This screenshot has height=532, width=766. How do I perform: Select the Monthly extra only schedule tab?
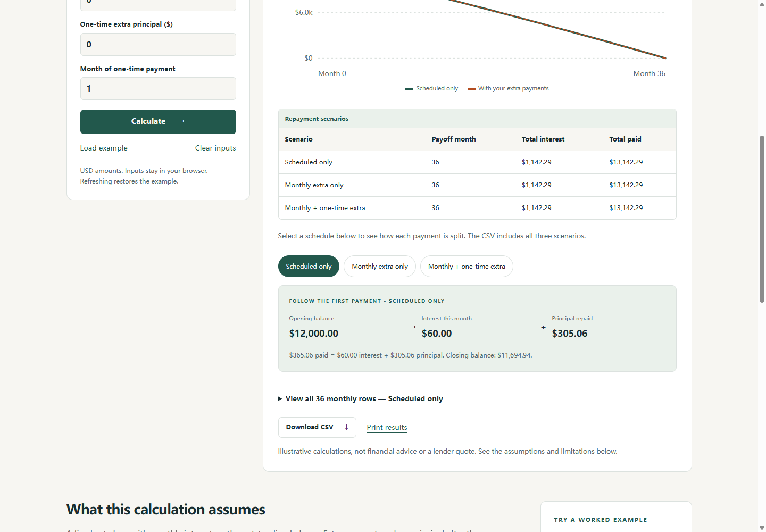point(380,267)
